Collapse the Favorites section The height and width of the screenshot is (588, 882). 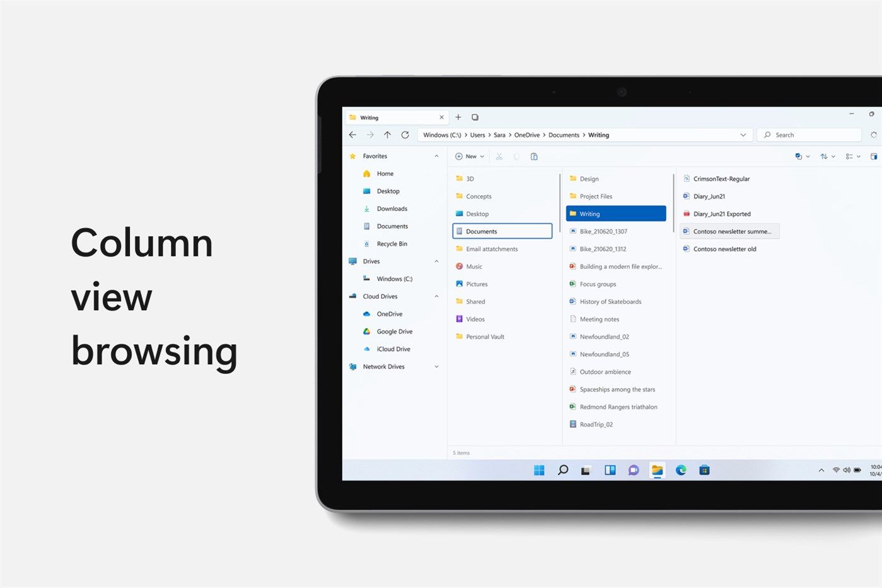tap(436, 156)
